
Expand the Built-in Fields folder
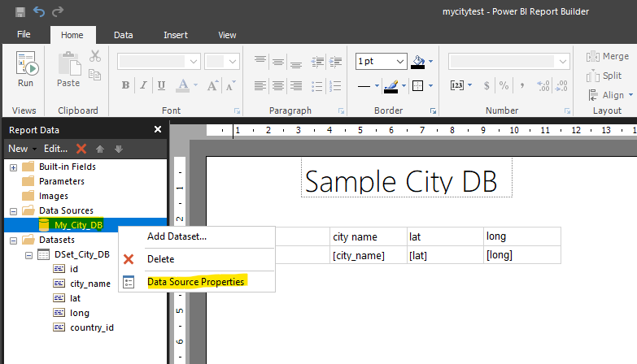click(x=13, y=167)
